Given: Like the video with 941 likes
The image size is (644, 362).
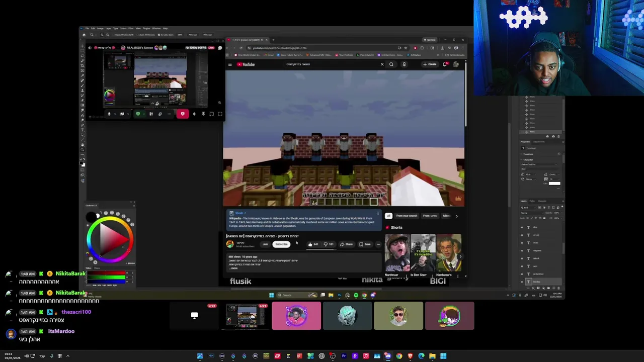Looking at the screenshot, I should pyautogui.click(x=313, y=244).
